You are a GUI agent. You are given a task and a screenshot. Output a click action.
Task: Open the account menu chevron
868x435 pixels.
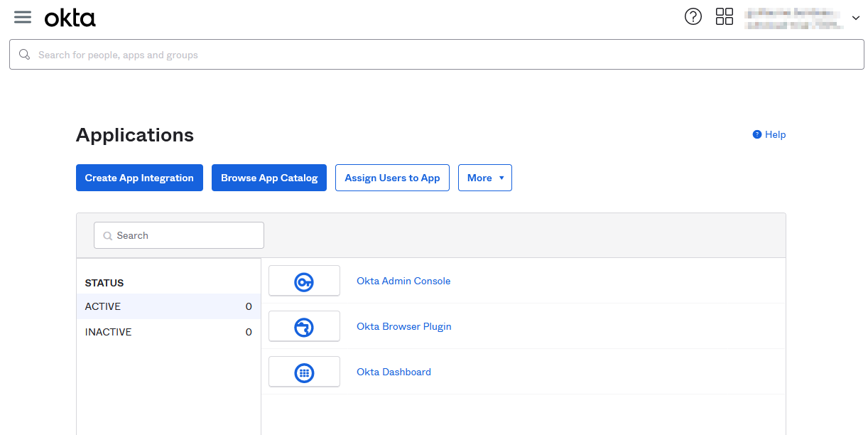pyautogui.click(x=856, y=17)
